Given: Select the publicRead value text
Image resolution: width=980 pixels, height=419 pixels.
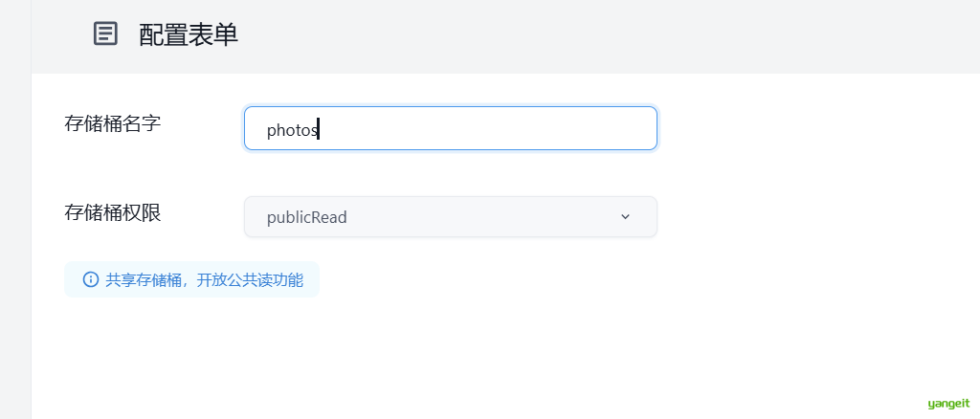Looking at the screenshot, I should 307,217.
